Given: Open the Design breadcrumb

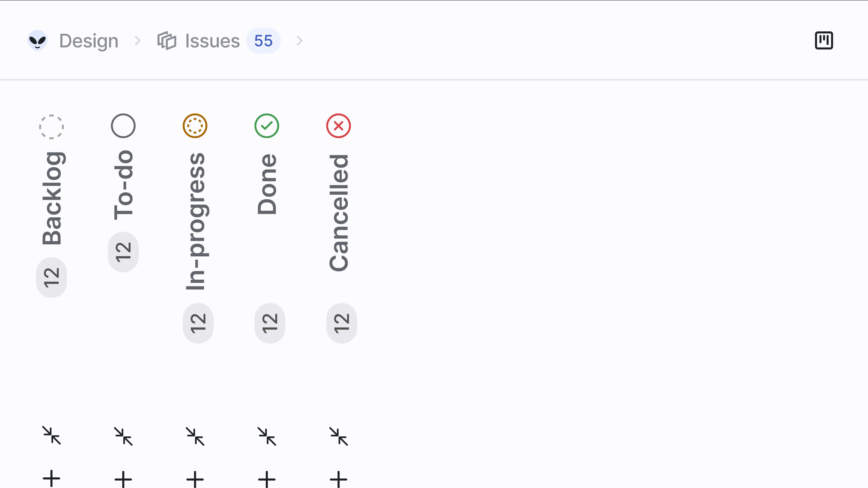Looking at the screenshot, I should point(89,41).
